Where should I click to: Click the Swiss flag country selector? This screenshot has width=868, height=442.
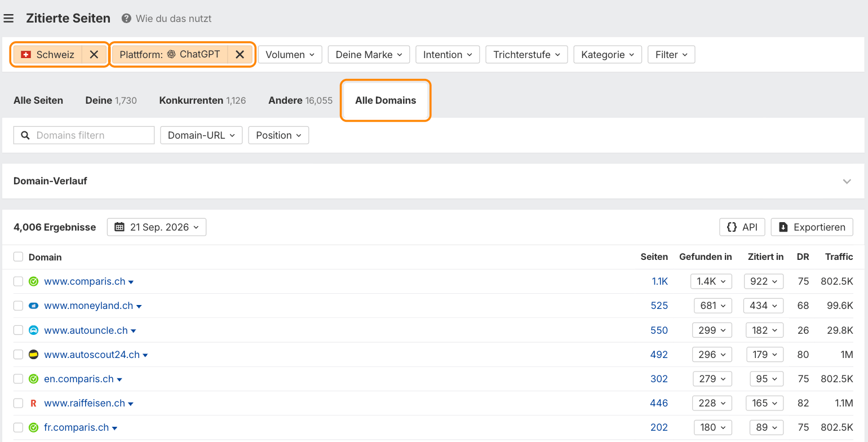48,55
